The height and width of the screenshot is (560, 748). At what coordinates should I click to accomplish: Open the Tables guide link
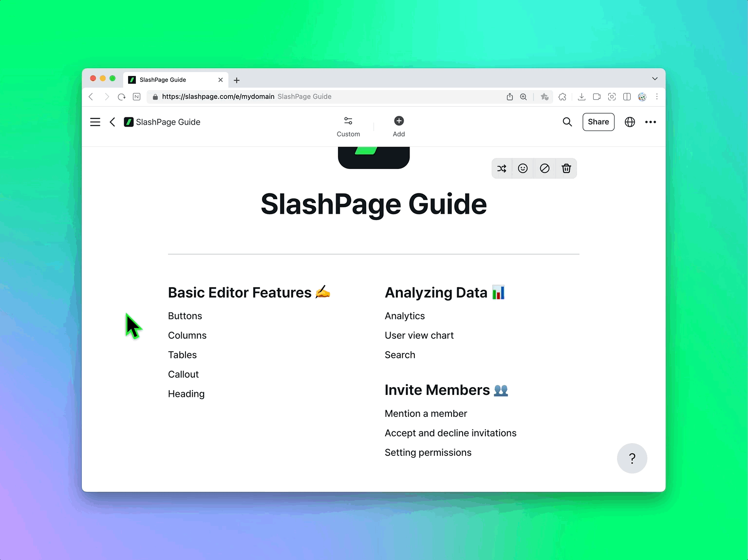pos(182,355)
